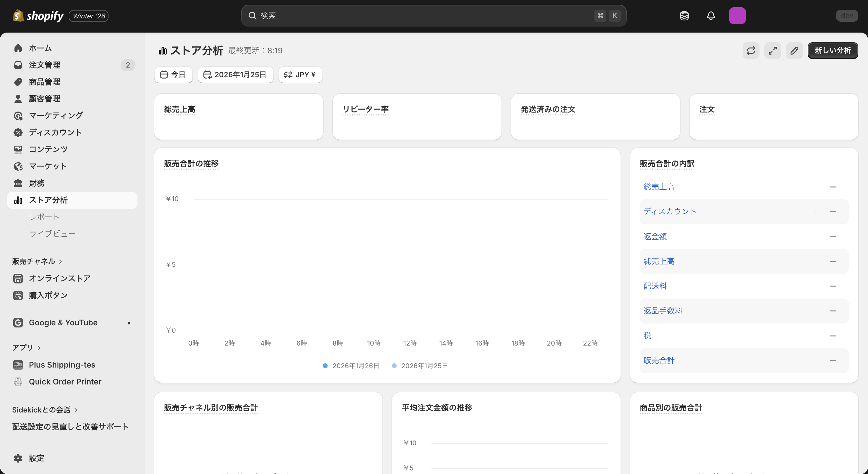The image size is (868, 474).
Task: Open the Google & YouTube sales channel
Action: tap(62, 322)
